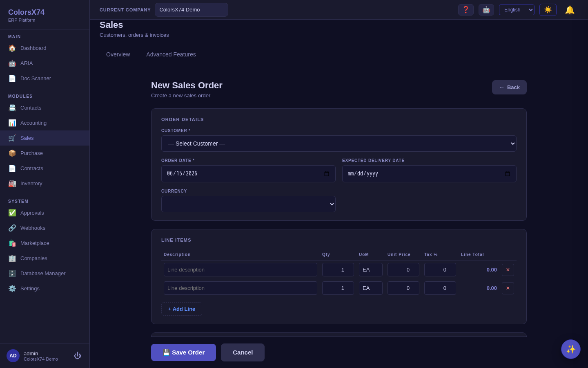Click the admin user name
The image size is (588, 368).
tap(31, 353)
